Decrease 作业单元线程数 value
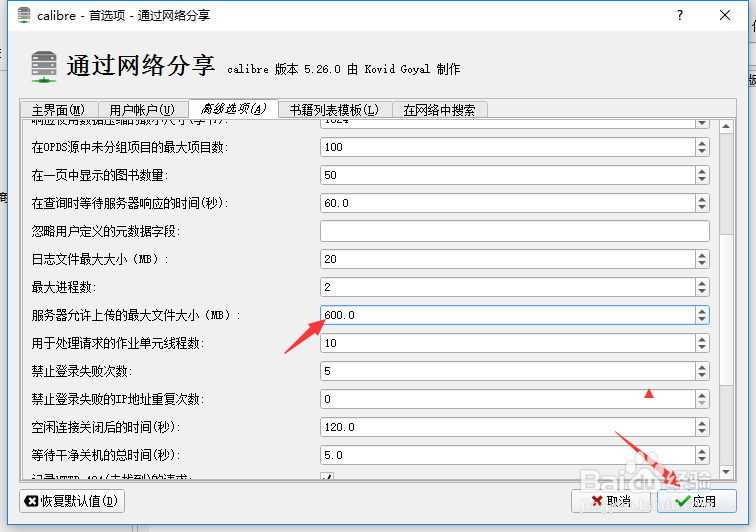 pos(702,347)
